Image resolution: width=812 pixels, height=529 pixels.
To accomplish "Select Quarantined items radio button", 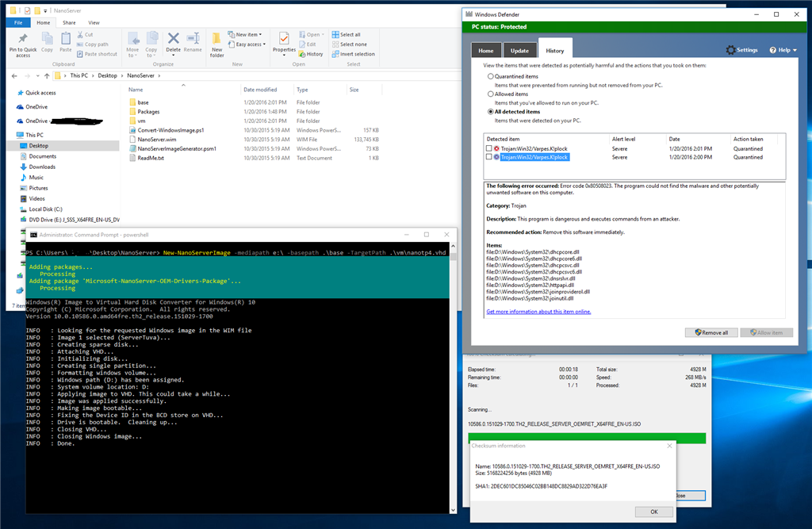I will click(x=490, y=76).
